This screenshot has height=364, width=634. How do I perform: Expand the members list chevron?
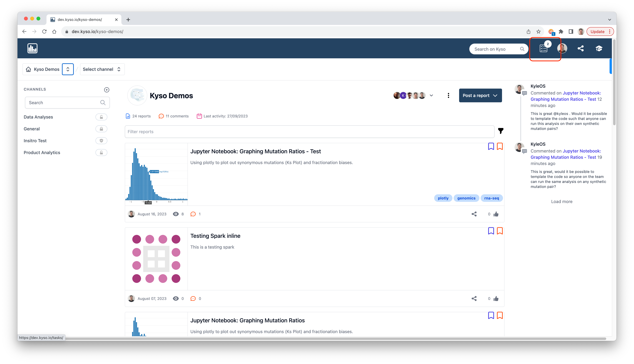(x=431, y=95)
